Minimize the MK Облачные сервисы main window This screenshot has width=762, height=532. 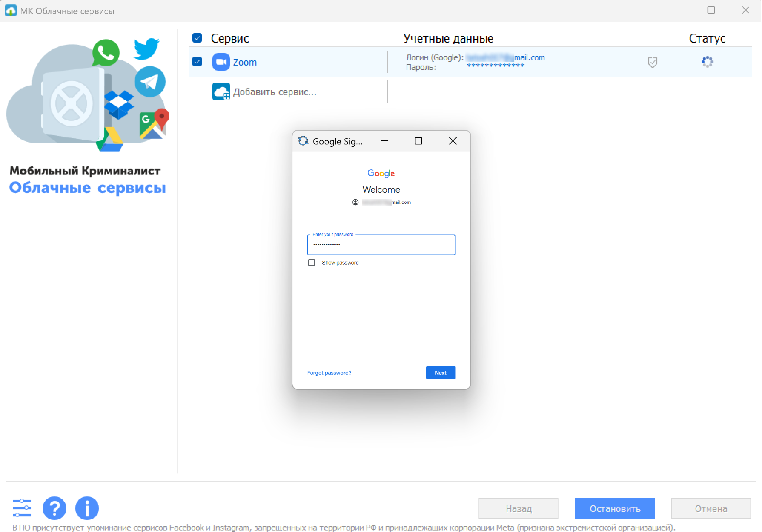coord(677,10)
